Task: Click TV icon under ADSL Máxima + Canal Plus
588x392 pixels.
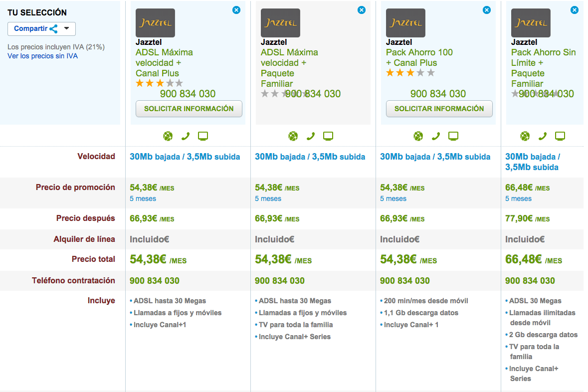Action: point(203,136)
